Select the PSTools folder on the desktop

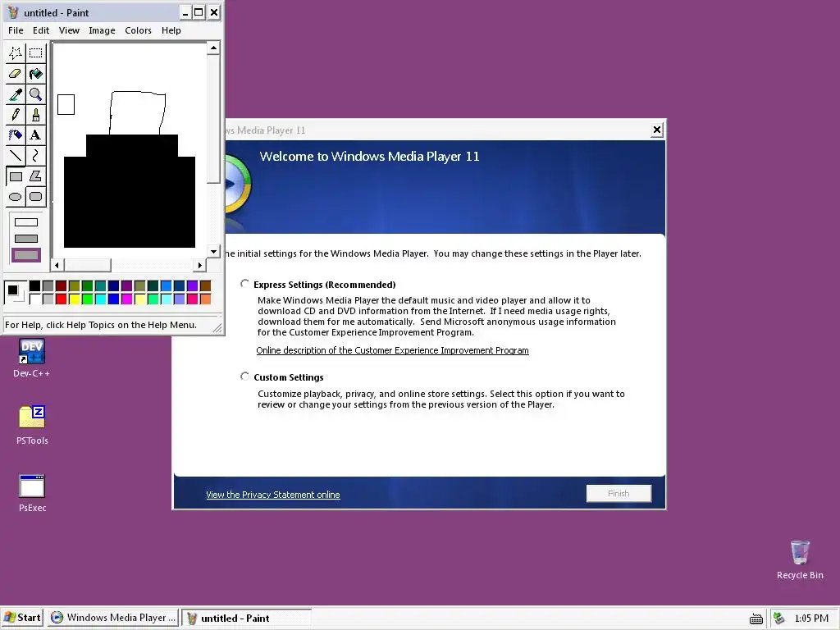click(x=32, y=426)
